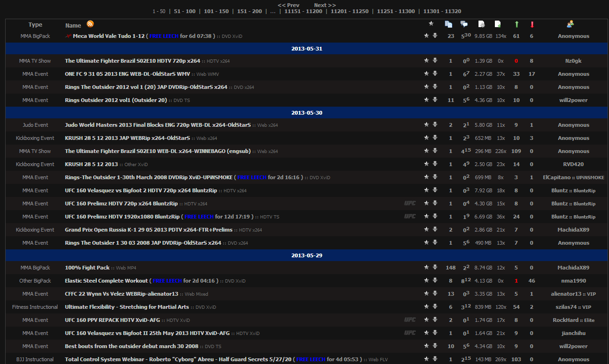609x364 pixels.
Task: Open page range 11251 - 11300
Action: (x=396, y=11)
